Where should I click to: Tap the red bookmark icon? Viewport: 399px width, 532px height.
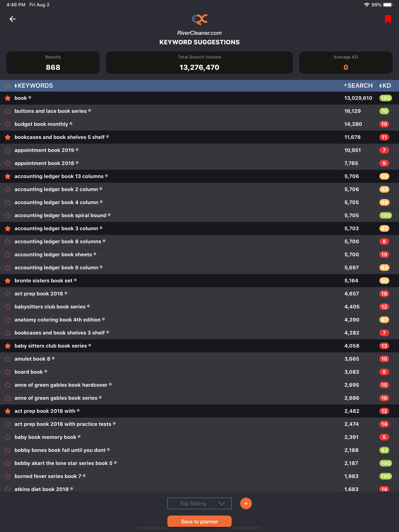[x=388, y=19]
